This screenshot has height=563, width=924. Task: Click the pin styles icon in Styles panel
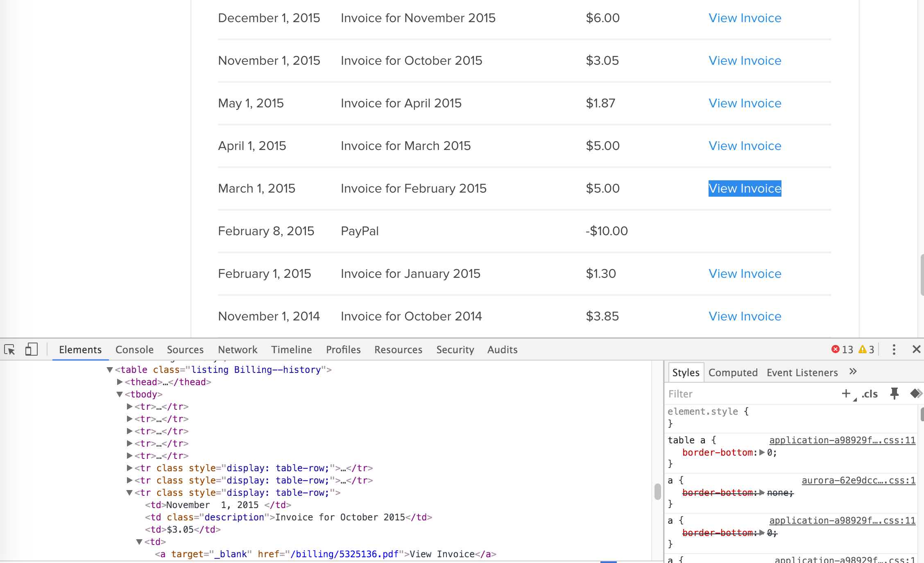[892, 393]
